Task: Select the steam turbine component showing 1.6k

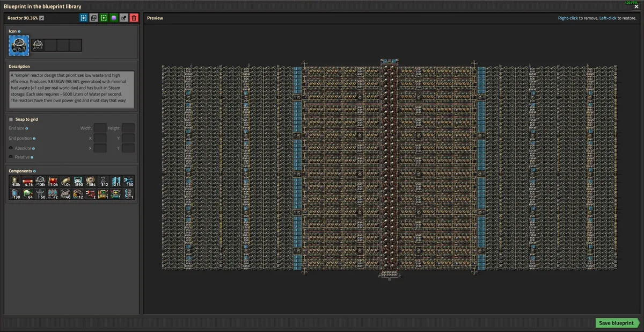Action: pyautogui.click(x=40, y=181)
